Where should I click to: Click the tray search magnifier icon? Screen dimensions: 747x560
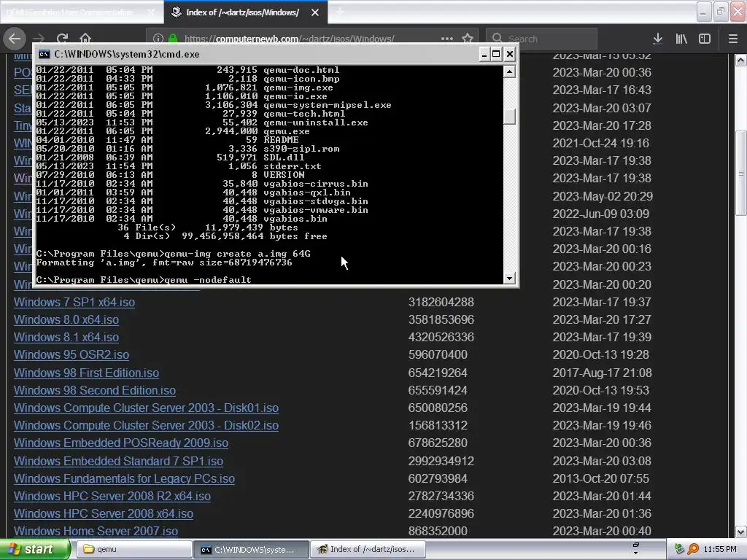(693, 549)
